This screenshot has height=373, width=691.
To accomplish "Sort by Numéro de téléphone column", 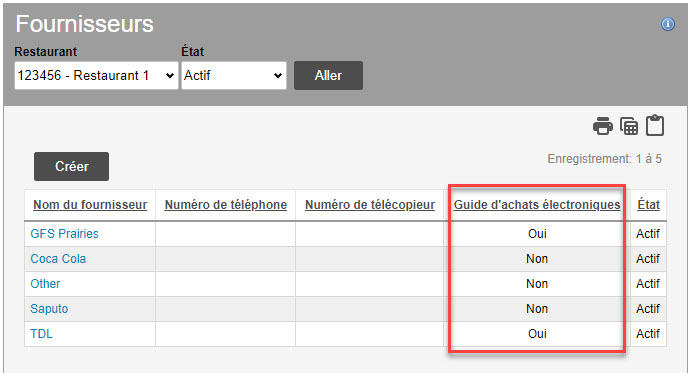I will (x=226, y=205).
